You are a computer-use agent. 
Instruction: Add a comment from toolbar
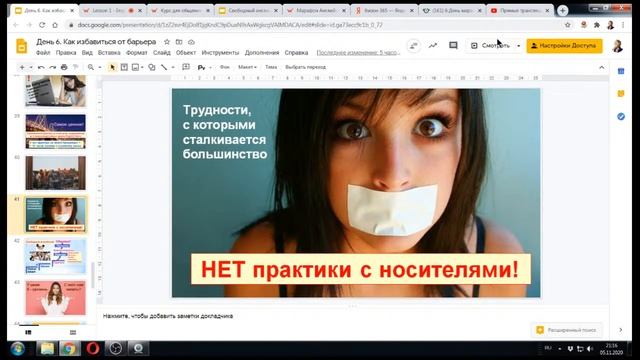coord(186,67)
